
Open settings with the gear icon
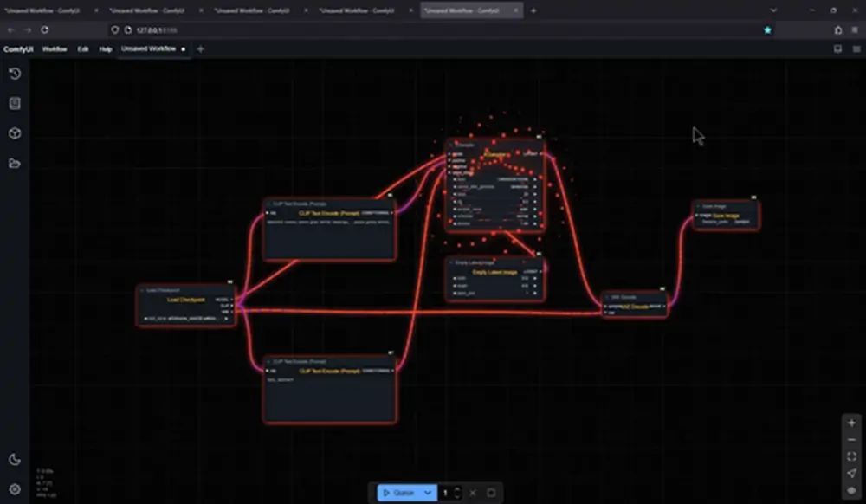click(15, 489)
